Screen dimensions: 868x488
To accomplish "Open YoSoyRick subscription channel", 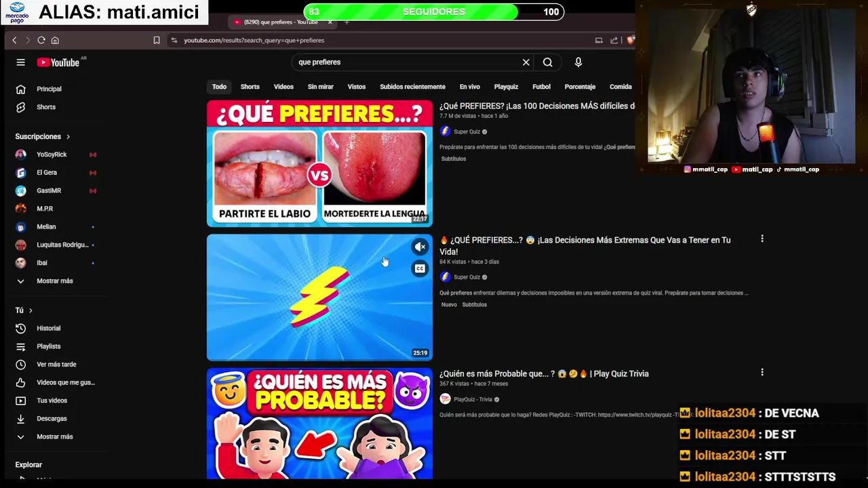I will click(52, 155).
